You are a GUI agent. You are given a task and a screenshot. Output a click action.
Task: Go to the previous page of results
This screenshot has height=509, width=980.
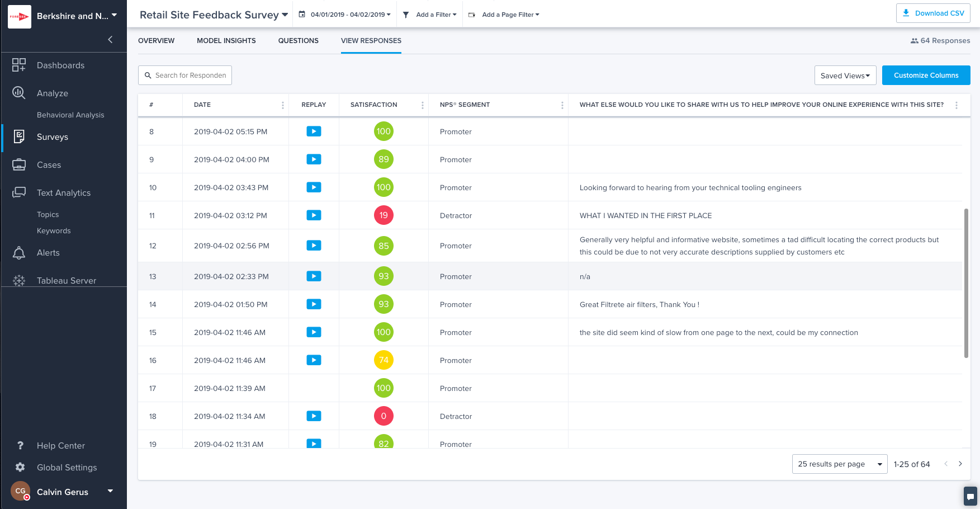(x=946, y=464)
